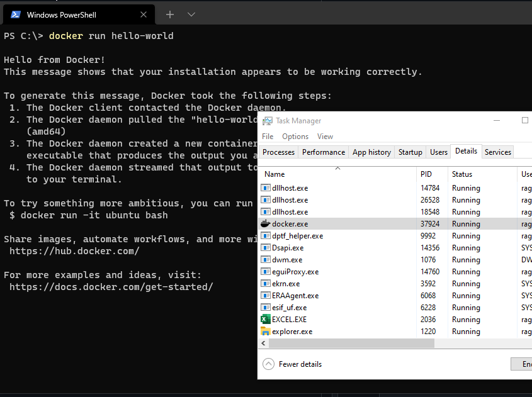Maximize the Task Manager window
The image size is (532, 397).
click(x=525, y=120)
